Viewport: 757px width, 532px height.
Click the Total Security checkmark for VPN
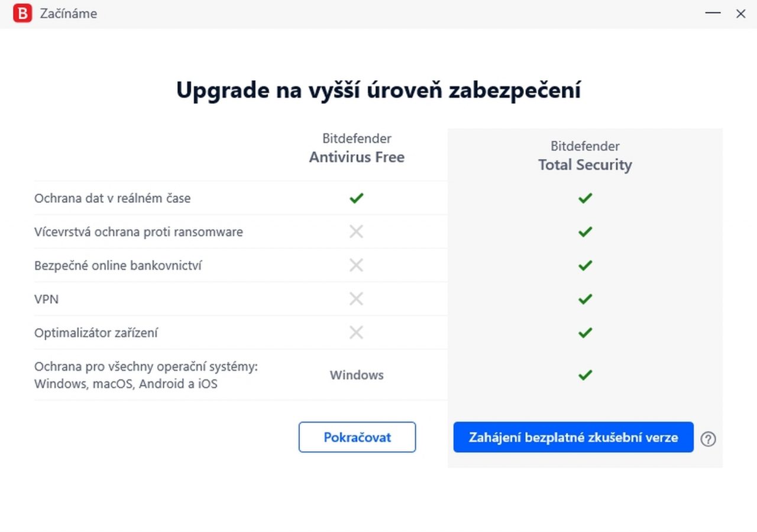pos(585,299)
